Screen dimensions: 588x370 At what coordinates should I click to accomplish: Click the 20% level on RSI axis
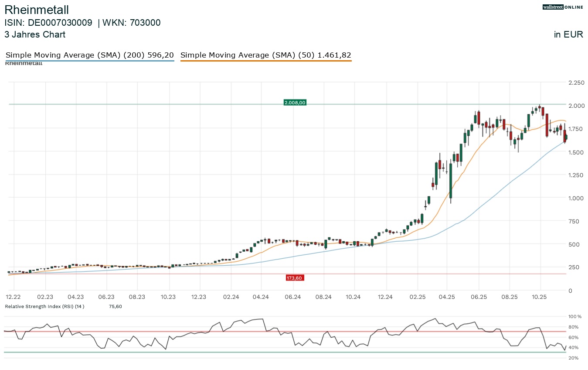click(x=573, y=358)
